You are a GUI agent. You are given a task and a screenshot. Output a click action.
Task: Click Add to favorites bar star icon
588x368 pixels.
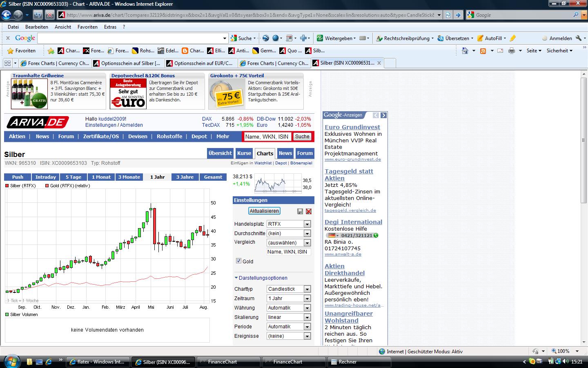(51, 51)
